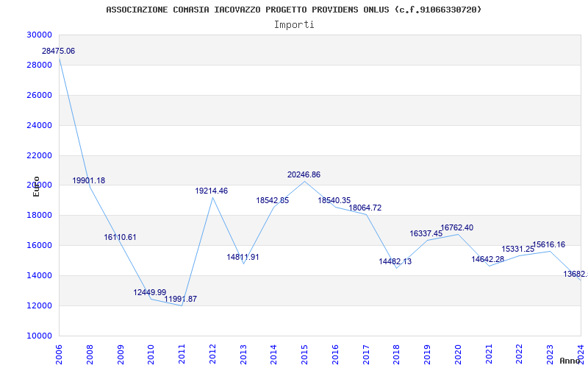The height and width of the screenshot is (368, 588).
Task: Select data label 18064.72
Action: (x=365, y=208)
